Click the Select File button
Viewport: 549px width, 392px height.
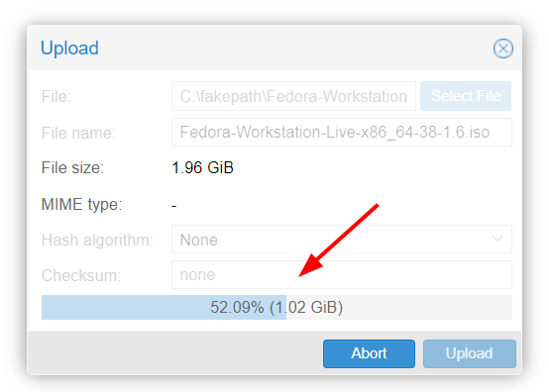(466, 96)
